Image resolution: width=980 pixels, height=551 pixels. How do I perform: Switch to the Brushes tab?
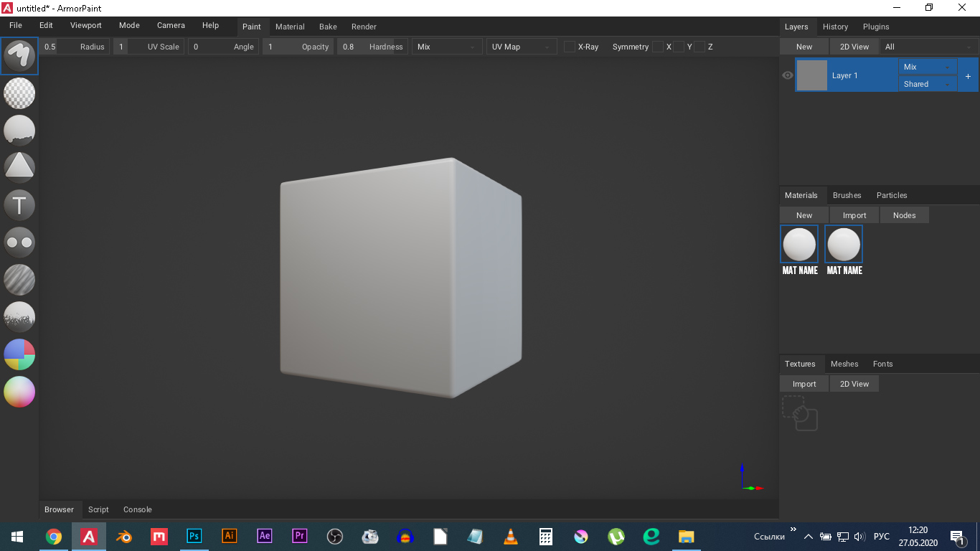pyautogui.click(x=847, y=195)
